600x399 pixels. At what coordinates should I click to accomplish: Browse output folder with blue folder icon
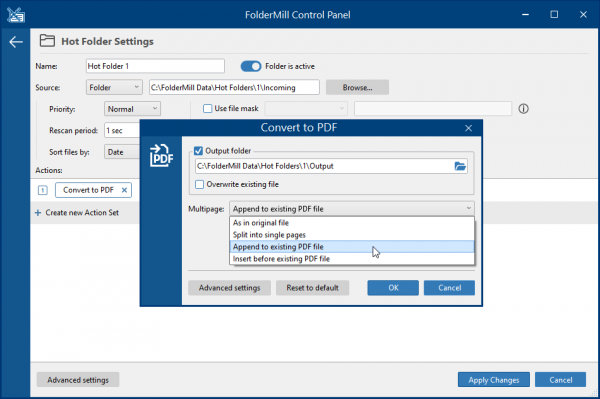pyautogui.click(x=460, y=166)
